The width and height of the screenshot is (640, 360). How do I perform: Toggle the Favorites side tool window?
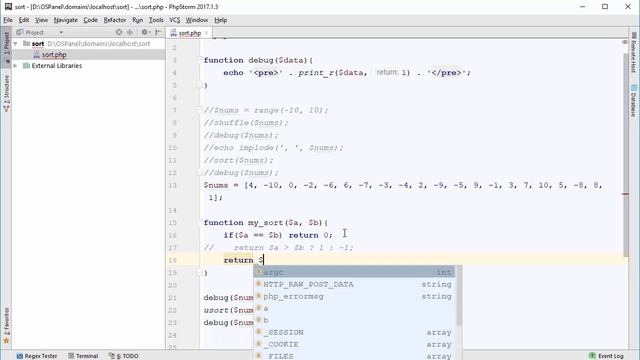tap(6, 325)
